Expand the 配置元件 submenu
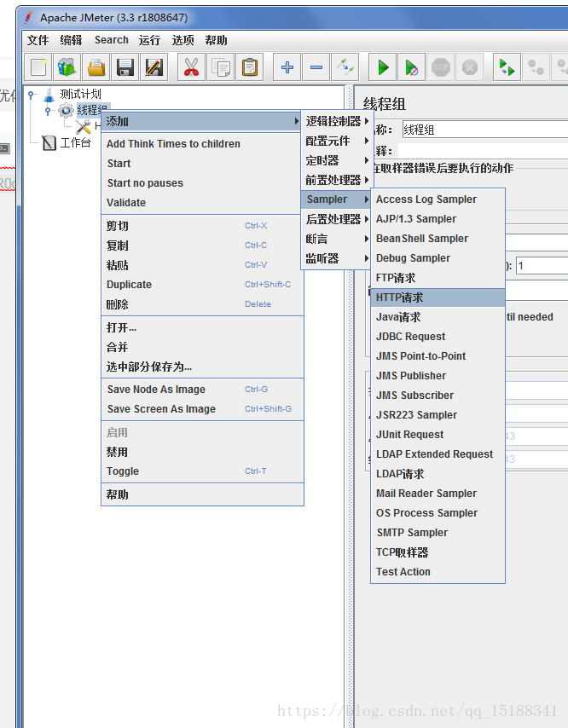 pyautogui.click(x=337, y=141)
